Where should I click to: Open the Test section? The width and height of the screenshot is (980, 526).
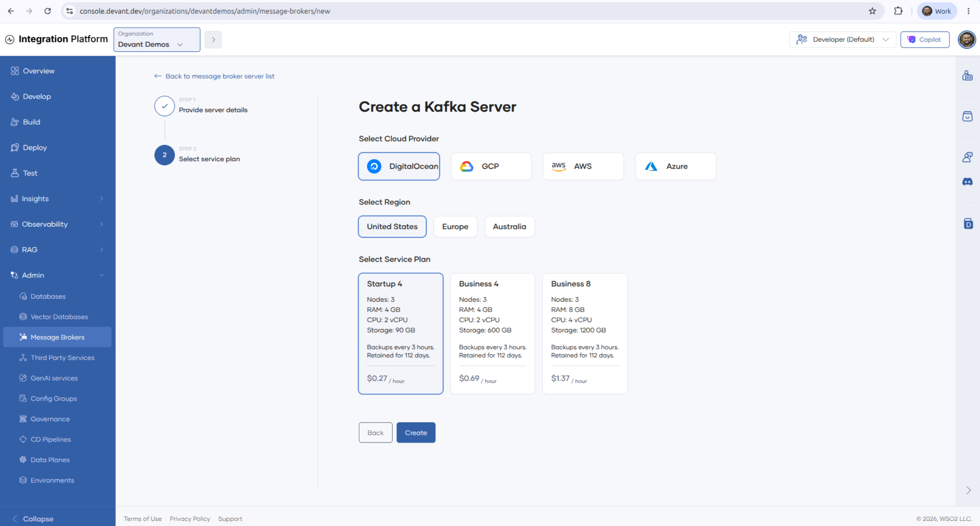click(x=58, y=173)
